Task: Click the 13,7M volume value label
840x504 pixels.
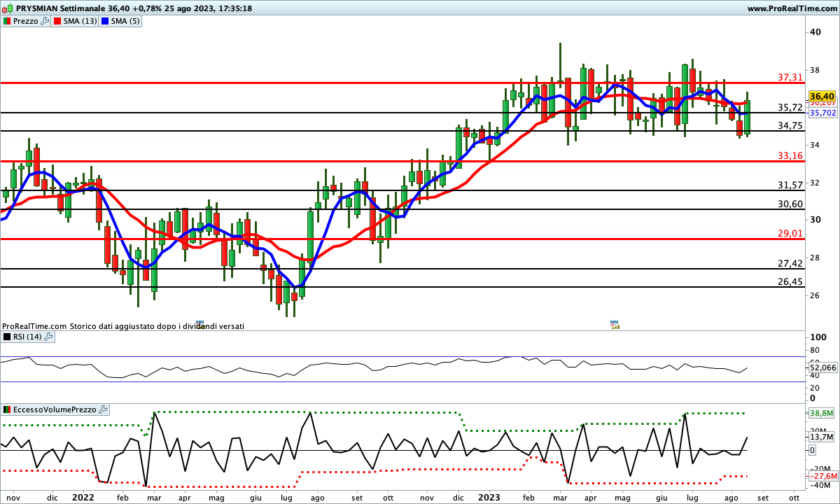Action: 822,437
